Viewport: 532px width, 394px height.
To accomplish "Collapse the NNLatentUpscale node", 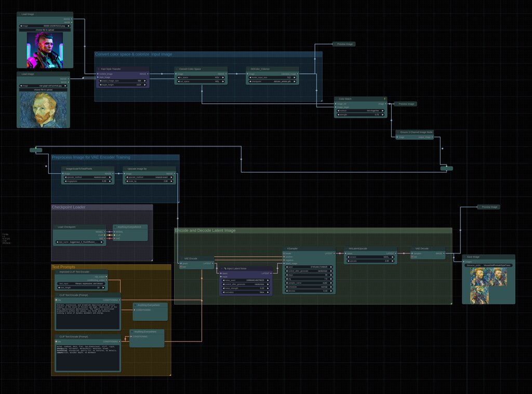I will [x=346, y=249].
